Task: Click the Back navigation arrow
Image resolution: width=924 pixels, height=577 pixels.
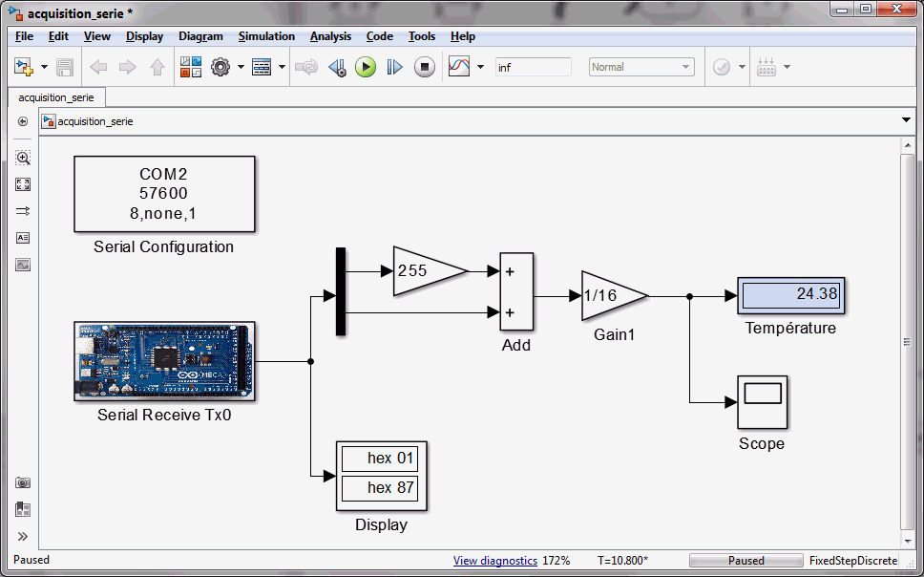Action: click(x=98, y=67)
